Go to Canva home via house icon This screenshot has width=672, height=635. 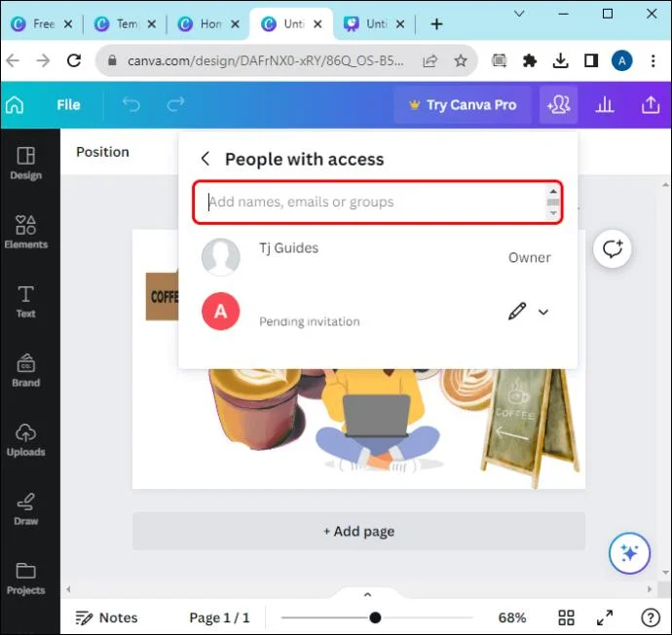pyautogui.click(x=15, y=105)
